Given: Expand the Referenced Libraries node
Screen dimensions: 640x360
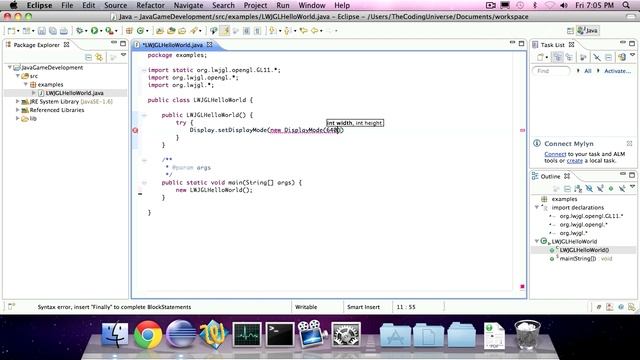Looking at the screenshot, I should (x=18, y=110).
